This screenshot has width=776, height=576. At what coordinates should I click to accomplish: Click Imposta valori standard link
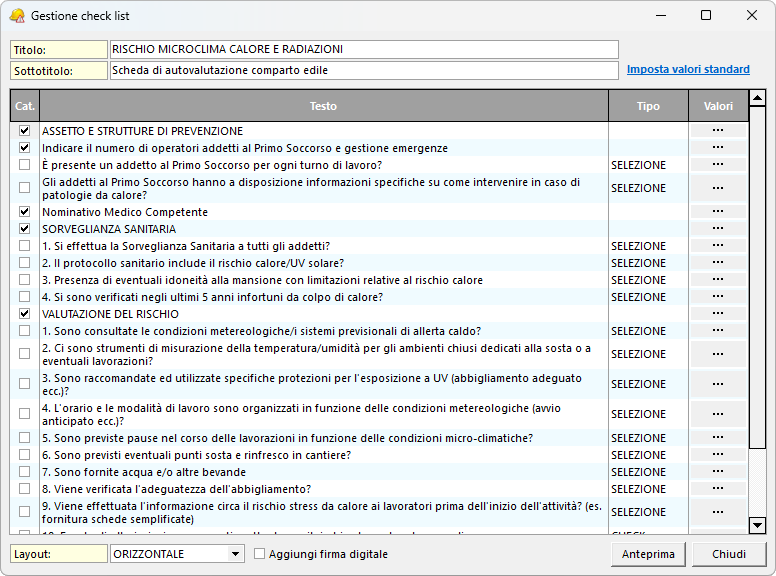coord(688,70)
